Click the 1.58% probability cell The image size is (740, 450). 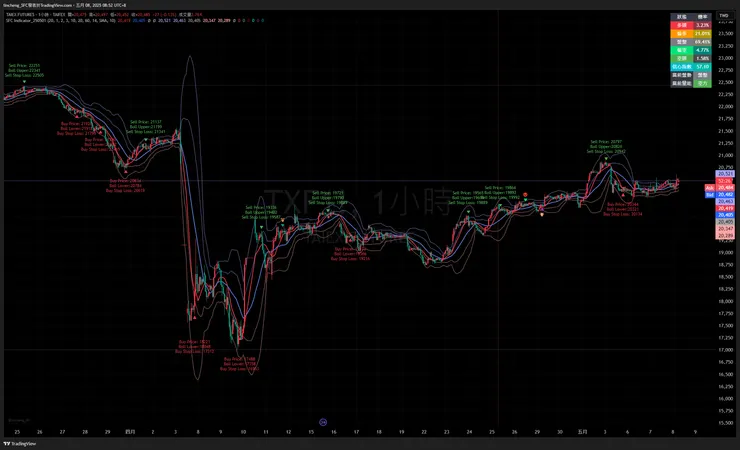point(702,58)
